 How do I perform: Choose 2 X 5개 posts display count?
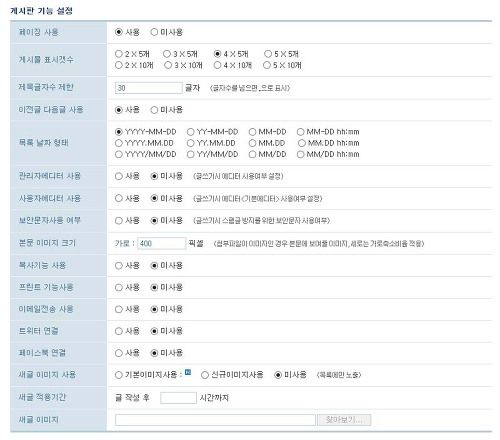(119, 54)
